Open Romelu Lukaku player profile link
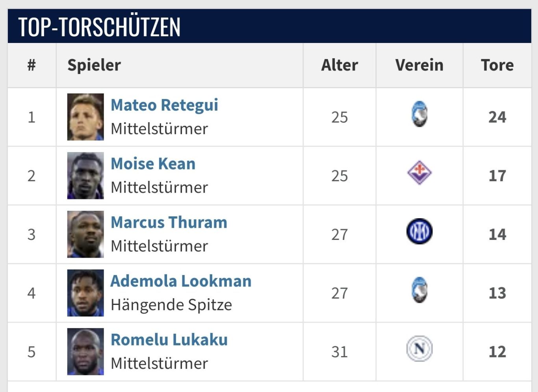Viewport: 538px width, 392px height. pyautogui.click(x=169, y=340)
